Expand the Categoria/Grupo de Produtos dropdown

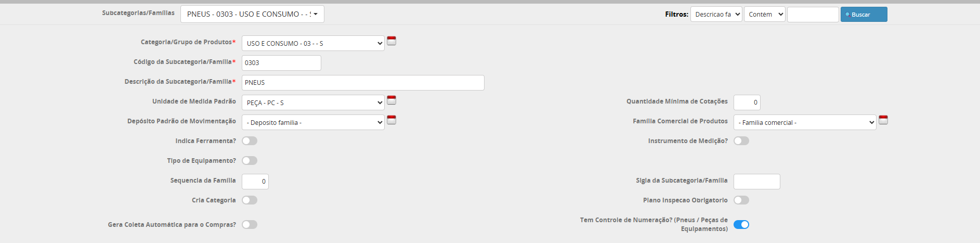point(313,43)
